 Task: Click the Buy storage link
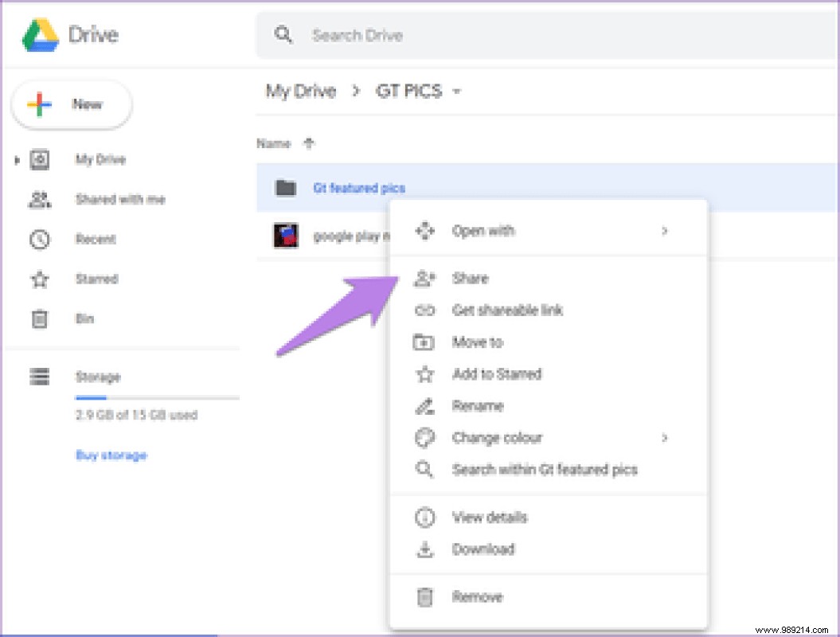tap(111, 455)
